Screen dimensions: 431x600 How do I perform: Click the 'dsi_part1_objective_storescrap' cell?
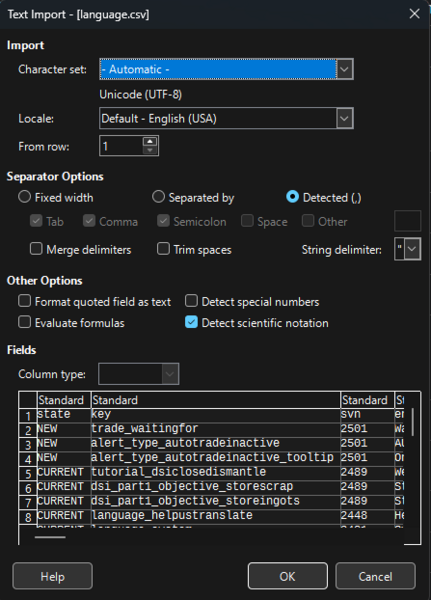pyautogui.click(x=216, y=487)
